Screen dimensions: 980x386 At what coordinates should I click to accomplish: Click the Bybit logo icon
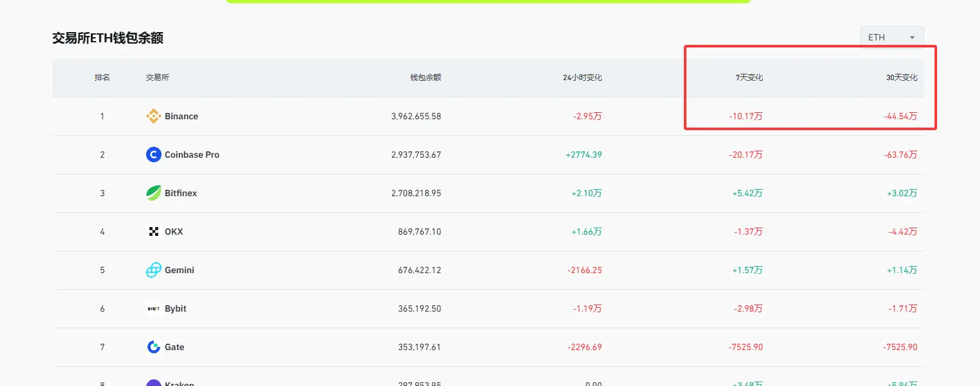(154, 308)
